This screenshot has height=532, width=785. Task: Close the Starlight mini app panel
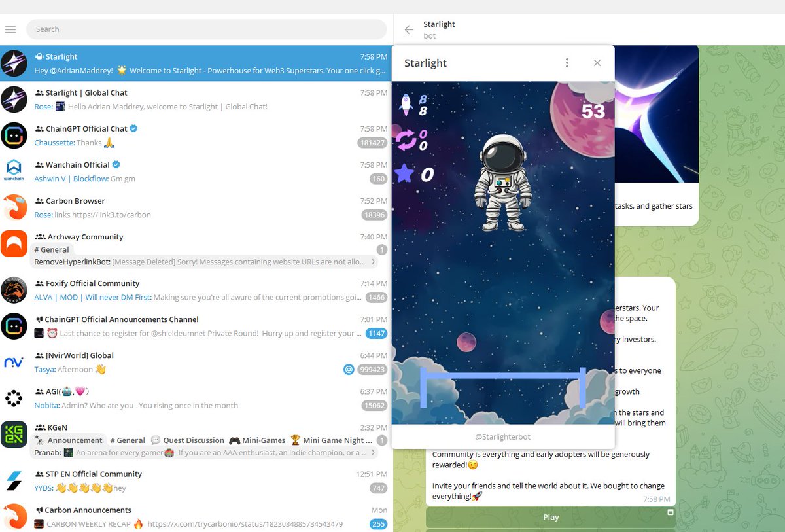pos(597,63)
